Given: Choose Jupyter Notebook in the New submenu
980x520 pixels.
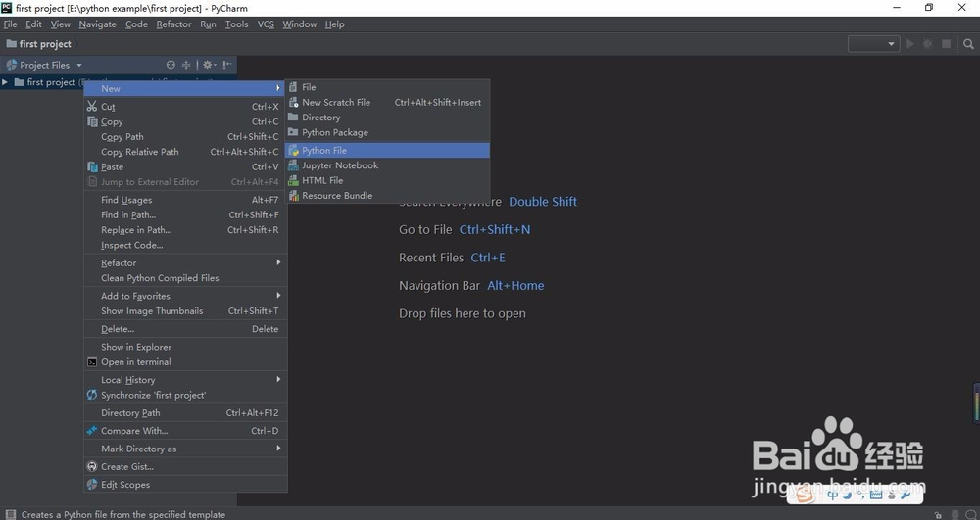Looking at the screenshot, I should coord(340,165).
